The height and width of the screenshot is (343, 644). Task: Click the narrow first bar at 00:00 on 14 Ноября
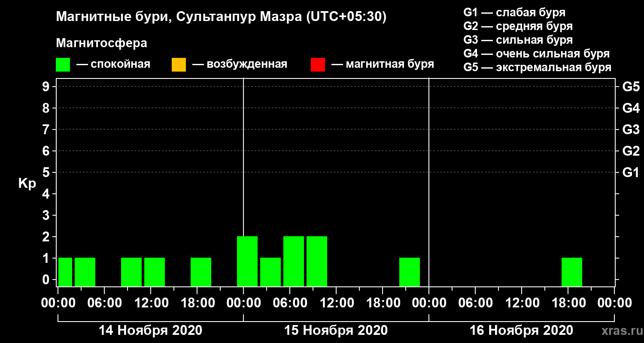(x=65, y=272)
